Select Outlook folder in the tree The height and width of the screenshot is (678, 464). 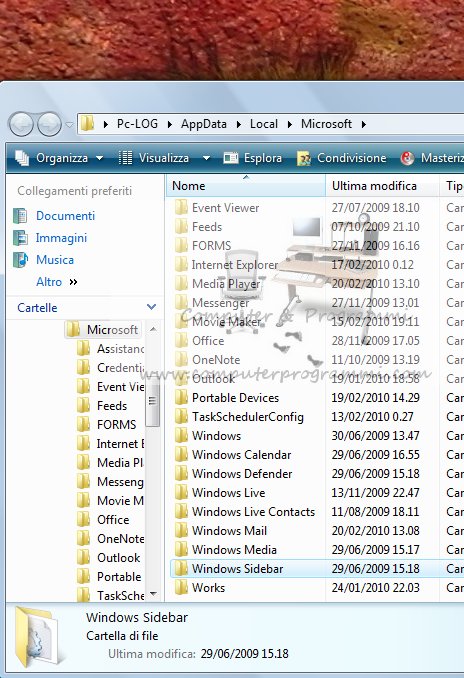point(118,558)
